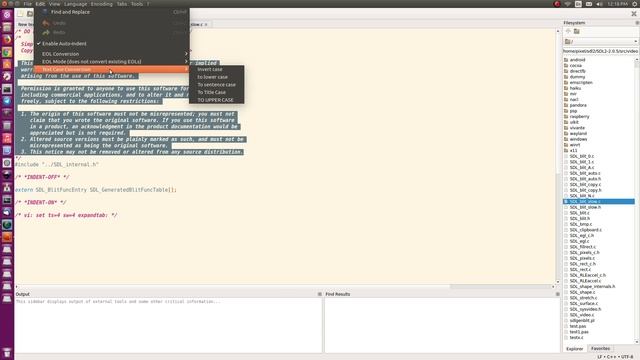
Task: Expand the EOL Conversion submenu
Action: [x=111, y=54]
